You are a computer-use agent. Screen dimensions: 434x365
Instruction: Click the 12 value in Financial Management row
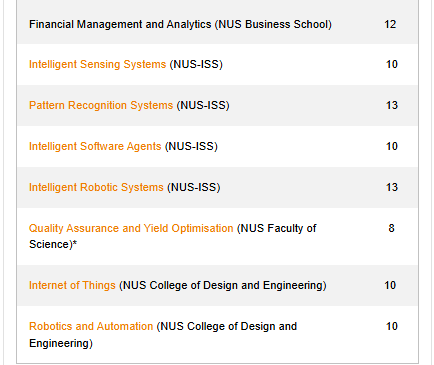390,24
